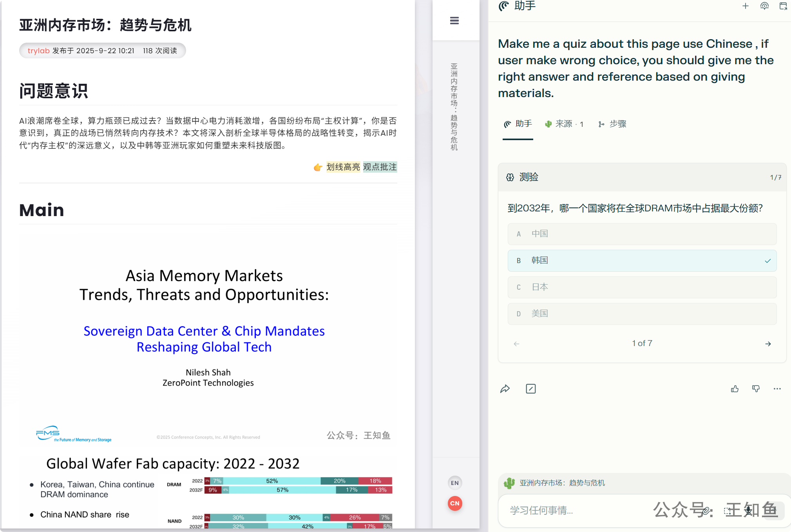The width and height of the screenshot is (791, 532).
Task: Click the edit note icon below quiz
Action: [530, 389]
